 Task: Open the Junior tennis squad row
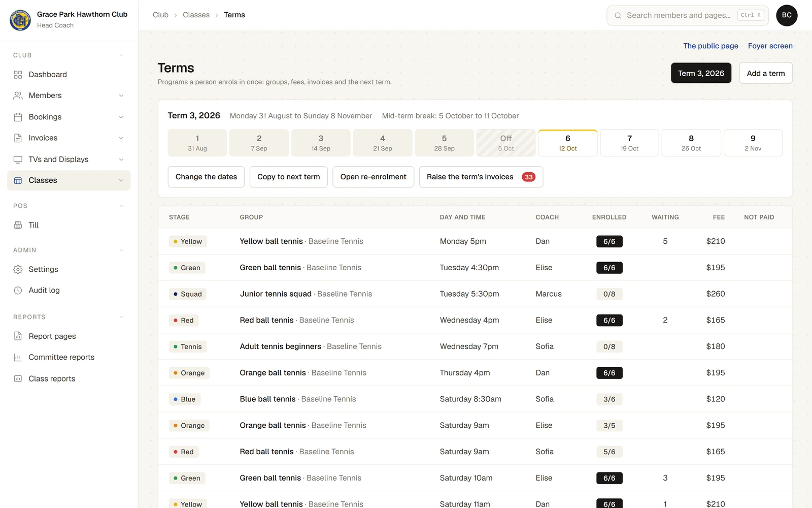pyautogui.click(x=475, y=294)
